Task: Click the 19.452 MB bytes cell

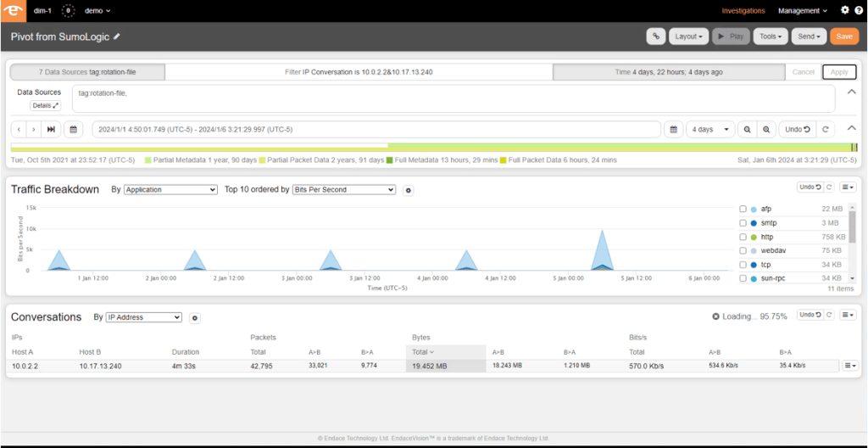Action: tap(446, 366)
